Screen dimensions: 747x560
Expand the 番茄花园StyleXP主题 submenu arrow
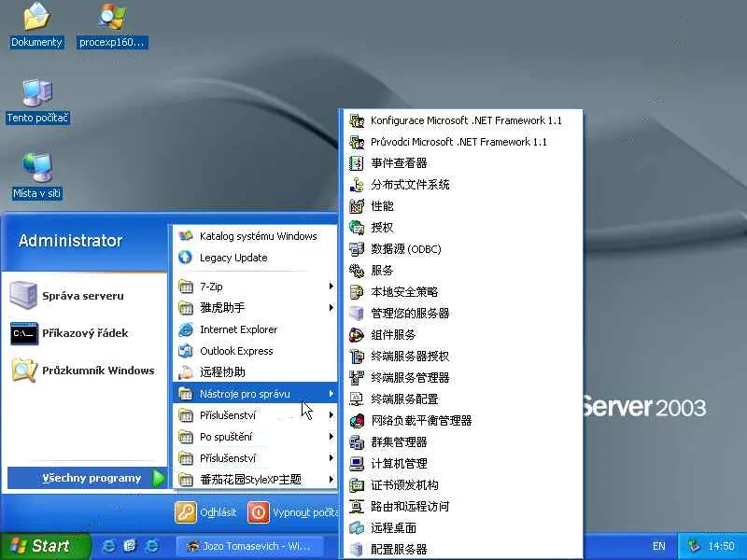tap(331, 480)
